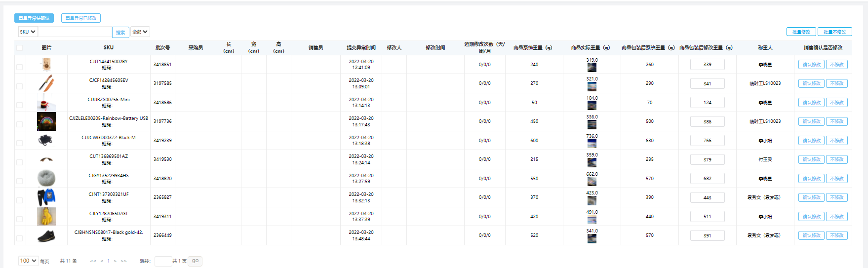Screen dimensions: 868x268
Task: Open the SKU search-type dropdown
Action: pyautogui.click(x=28, y=32)
